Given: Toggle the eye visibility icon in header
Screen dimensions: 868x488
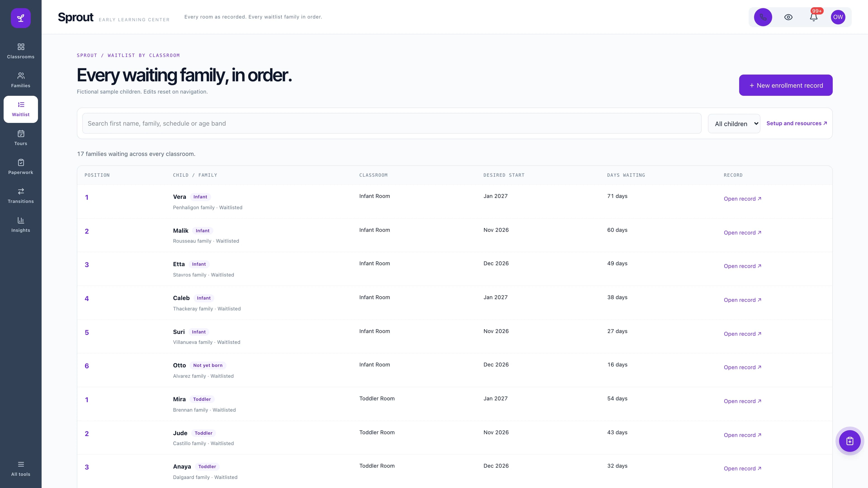Looking at the screenshot, I should pyautogui.click(x=788, y=17).
